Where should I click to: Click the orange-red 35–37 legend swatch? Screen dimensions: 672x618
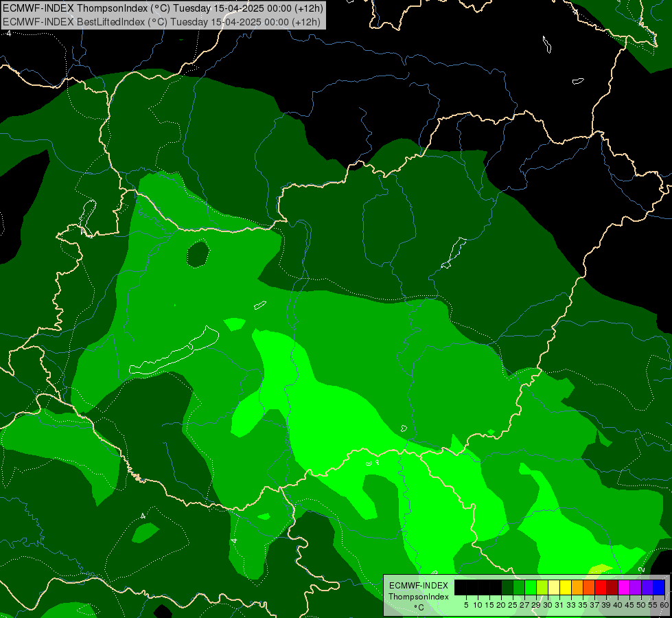(x=589, y=587)
